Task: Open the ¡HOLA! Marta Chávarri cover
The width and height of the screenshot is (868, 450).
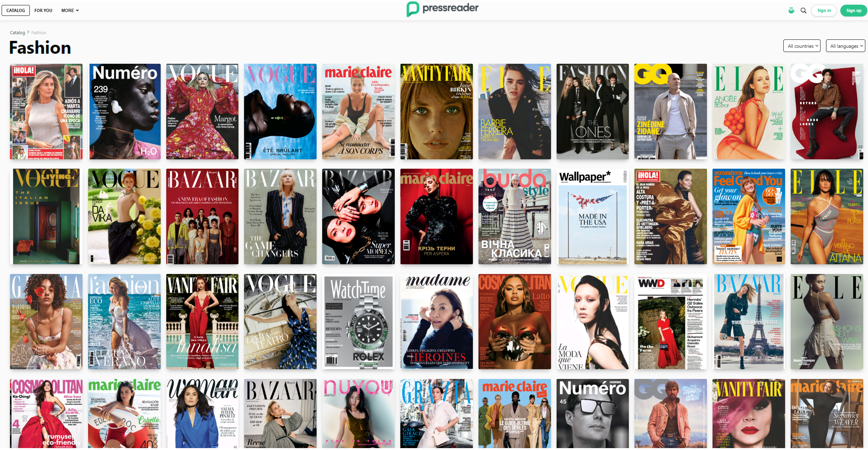Action: 46,112
